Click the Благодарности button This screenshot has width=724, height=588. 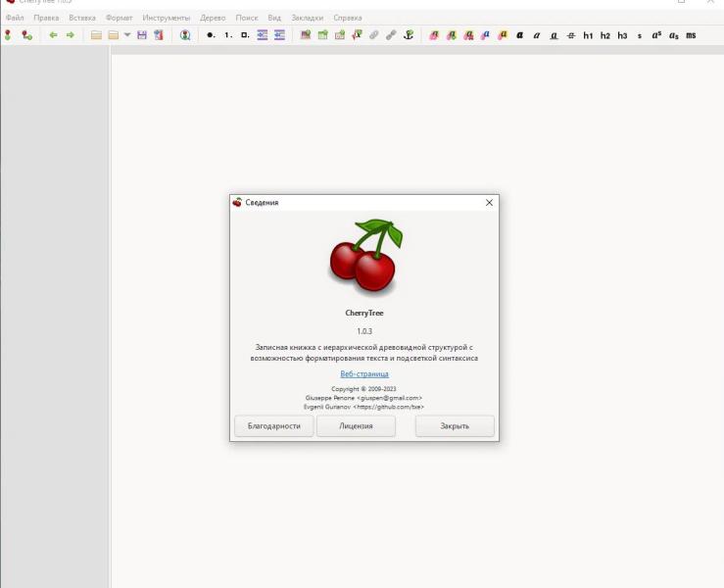pos(273,426)
